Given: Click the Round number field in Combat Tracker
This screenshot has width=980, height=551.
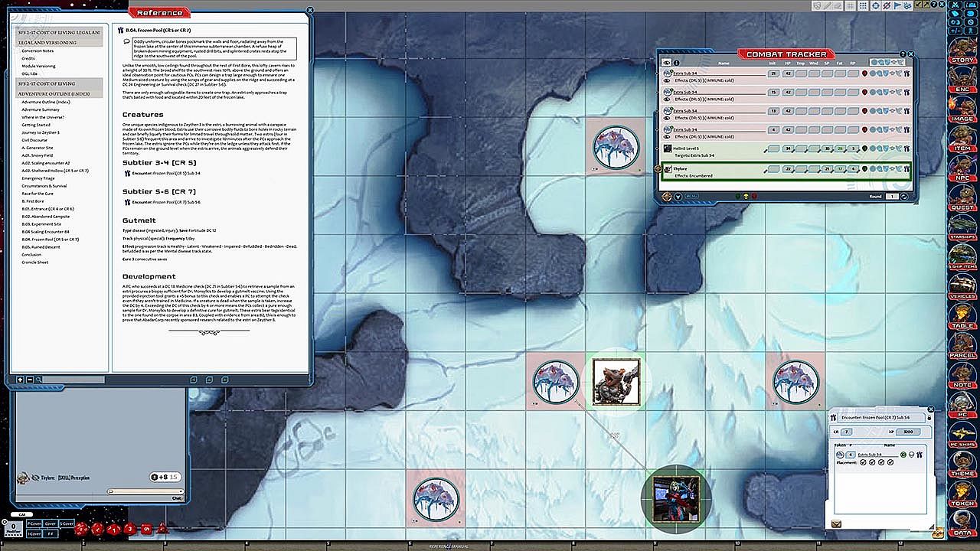Looking at the screenshot, I should (892, 197).
